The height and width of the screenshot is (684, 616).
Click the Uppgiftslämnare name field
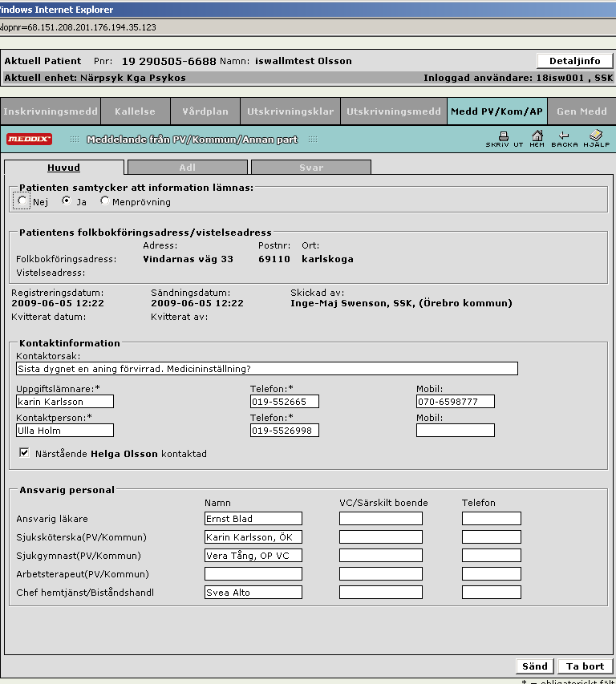pyautogui.click(x=65, y=401)
